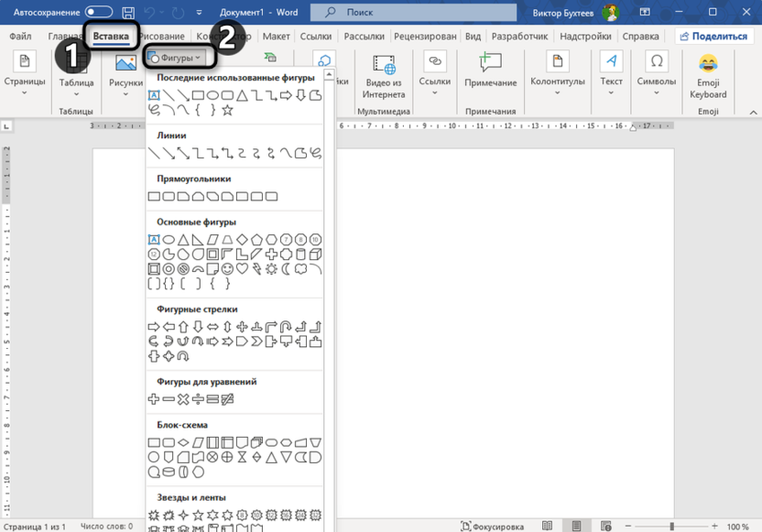762x532 pixels.
Task: Select the magnetic disk flowchart shape
Action: point(169,472)
